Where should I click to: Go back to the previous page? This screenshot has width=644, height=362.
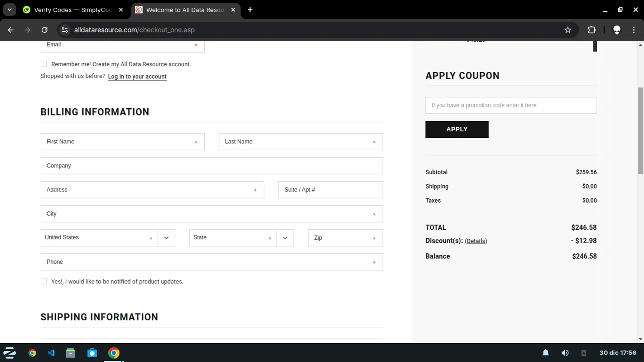point(11,30)
